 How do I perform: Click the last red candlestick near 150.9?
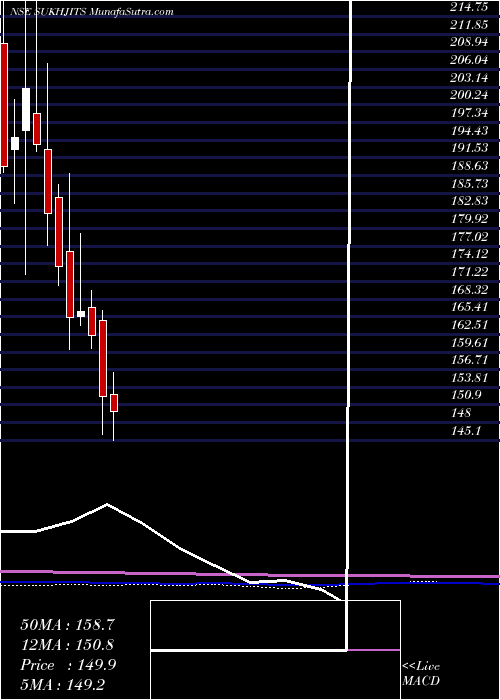(114, 403)
